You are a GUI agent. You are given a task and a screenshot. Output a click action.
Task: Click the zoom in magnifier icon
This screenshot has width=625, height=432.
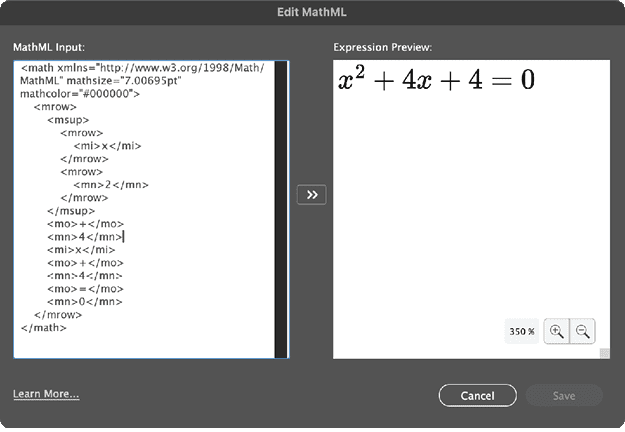pos(556,331)
